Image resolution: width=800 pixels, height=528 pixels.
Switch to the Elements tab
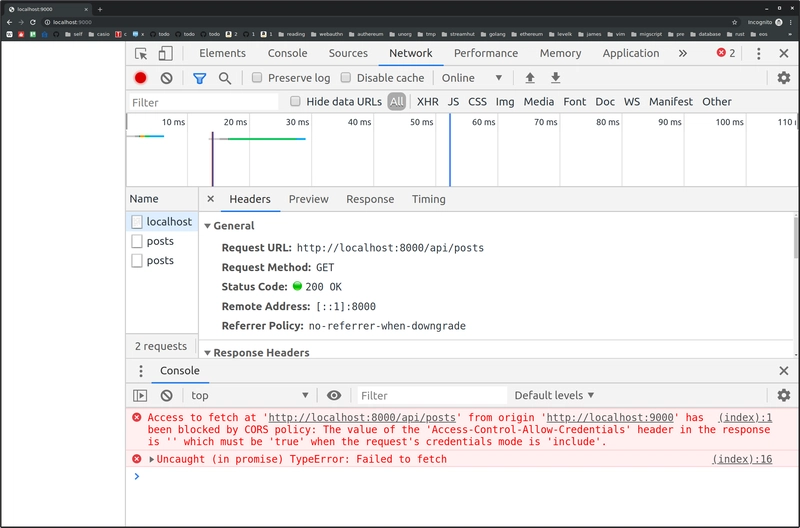click(x=222, y=53)
